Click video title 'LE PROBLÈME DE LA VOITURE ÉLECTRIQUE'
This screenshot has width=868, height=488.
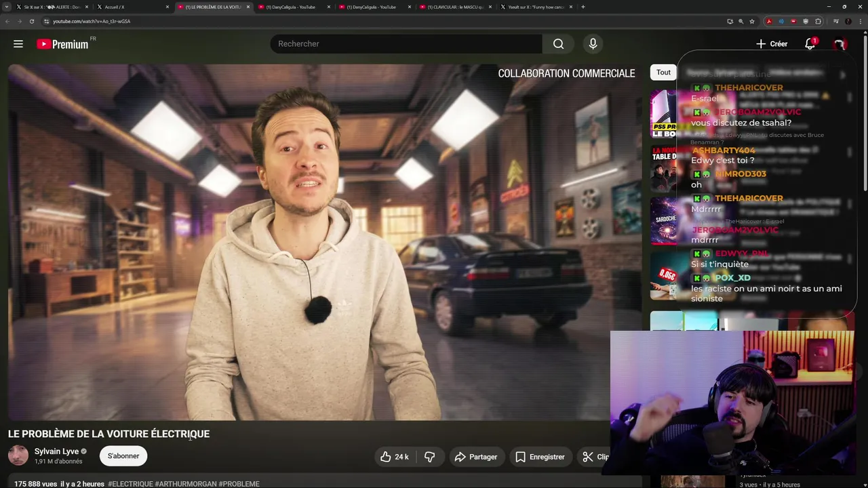click(x=108, y=434)
